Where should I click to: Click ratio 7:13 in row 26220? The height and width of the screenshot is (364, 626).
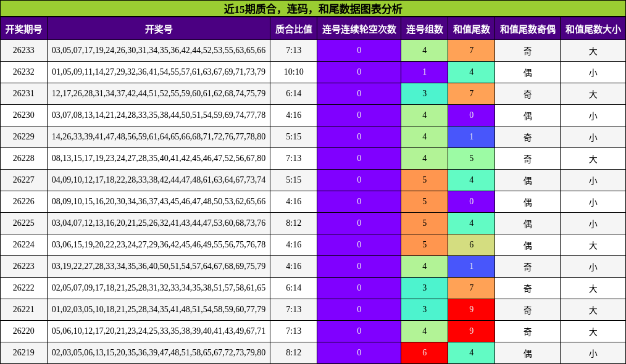pyautogui.click(x=293, y=331)
